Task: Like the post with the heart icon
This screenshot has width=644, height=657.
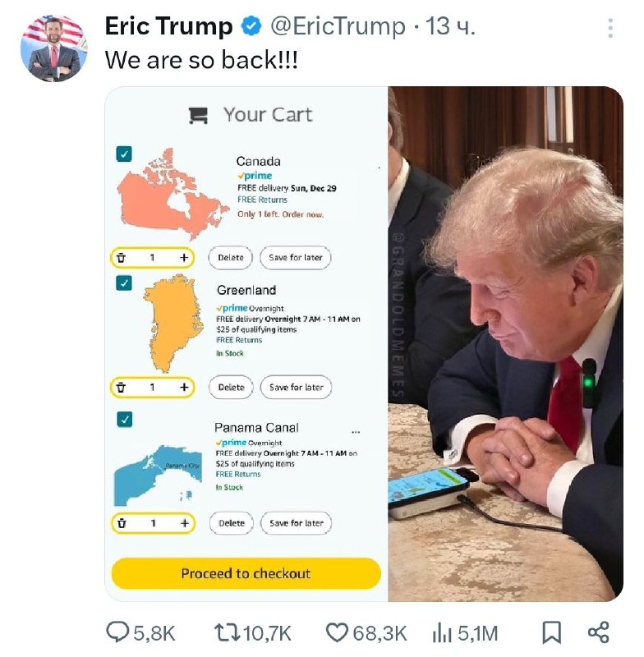Action: 337,632
